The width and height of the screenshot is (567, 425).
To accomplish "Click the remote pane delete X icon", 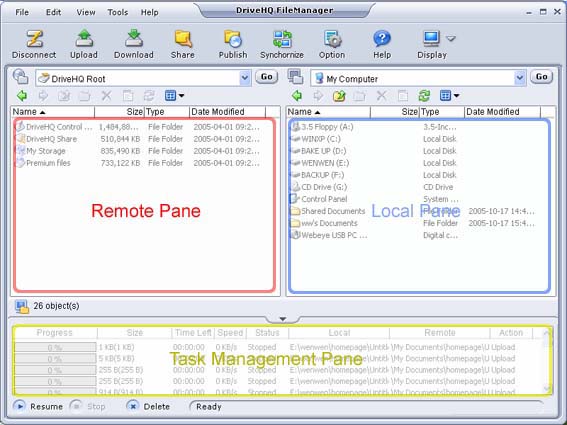I will click(106, 96).
